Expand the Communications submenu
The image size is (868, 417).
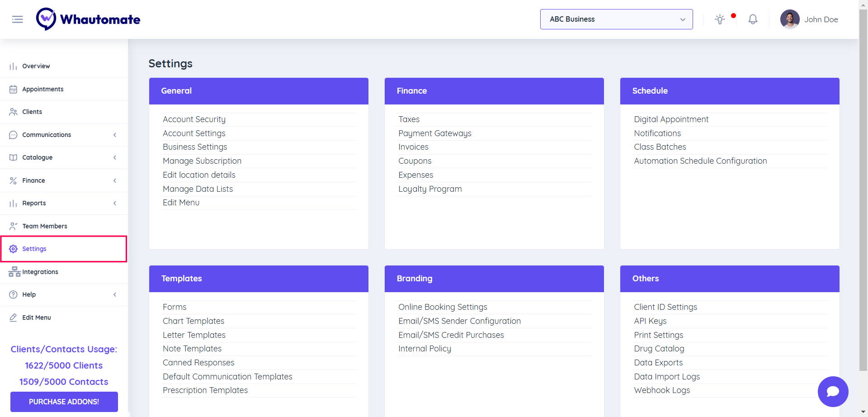pyautogui.click(x=115, y=135)
